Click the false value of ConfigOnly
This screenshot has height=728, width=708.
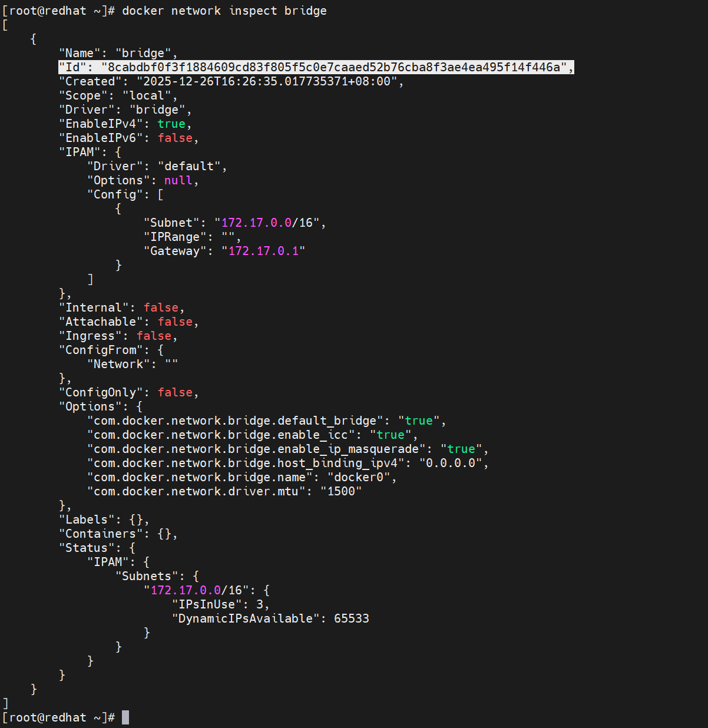pyautogui.click(x=175, y=392)
